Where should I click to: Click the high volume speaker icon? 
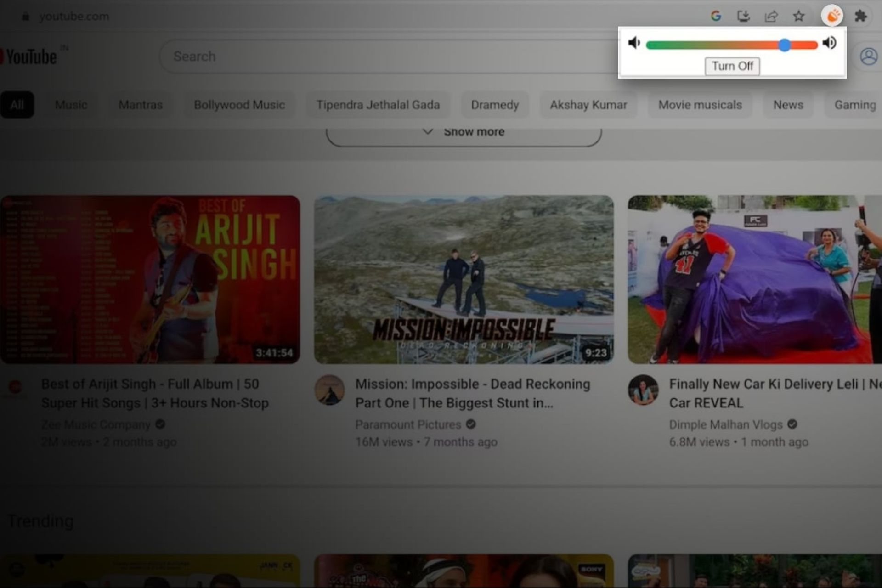pyautogui.click(x=830, y=43)
